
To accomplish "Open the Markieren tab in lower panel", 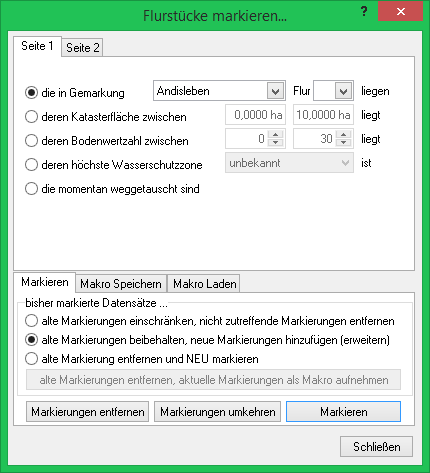I will 44,282.
